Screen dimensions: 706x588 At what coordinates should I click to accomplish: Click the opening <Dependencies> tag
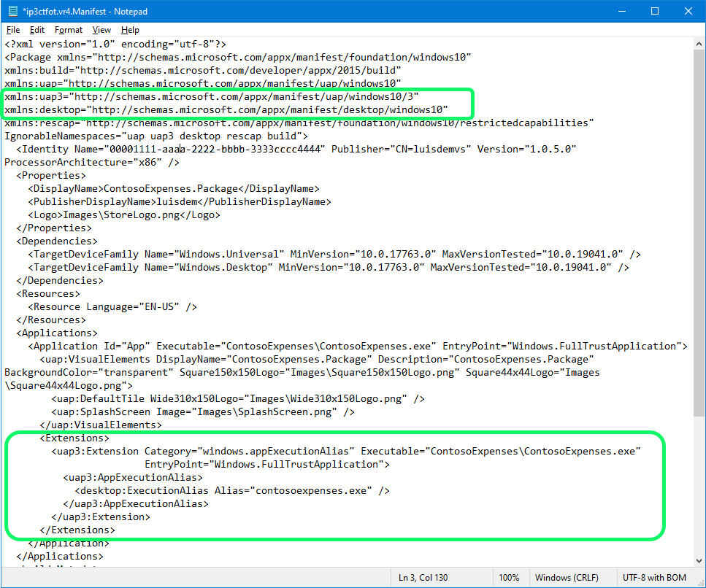57,241
